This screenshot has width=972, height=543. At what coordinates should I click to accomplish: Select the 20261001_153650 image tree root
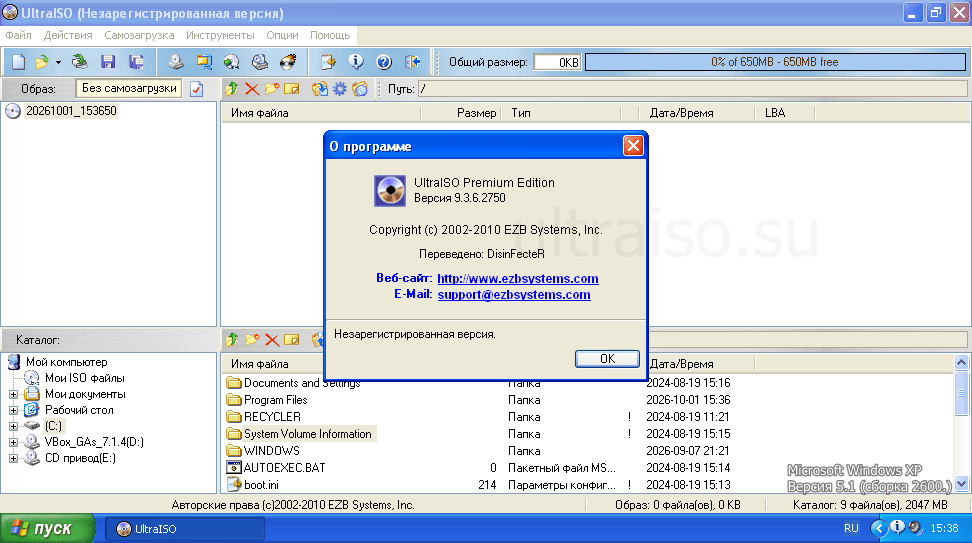pyautogui.click(x=71, y=111)
